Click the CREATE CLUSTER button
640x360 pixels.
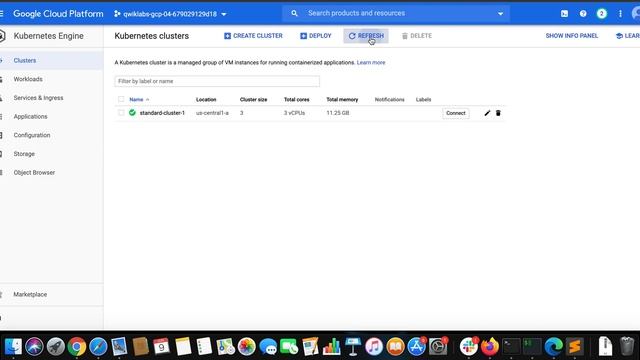pyautogui.click(x=253, y=36)
